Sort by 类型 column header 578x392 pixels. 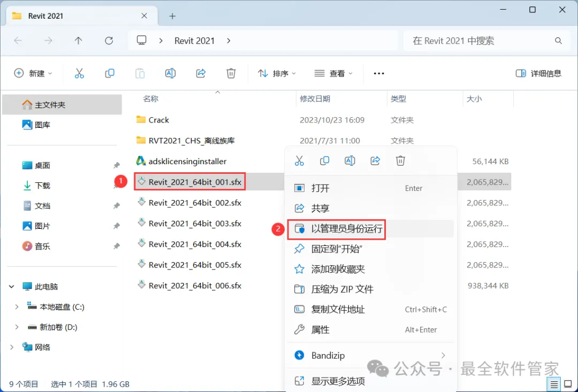pyautogui.click(x=398, y=99)
